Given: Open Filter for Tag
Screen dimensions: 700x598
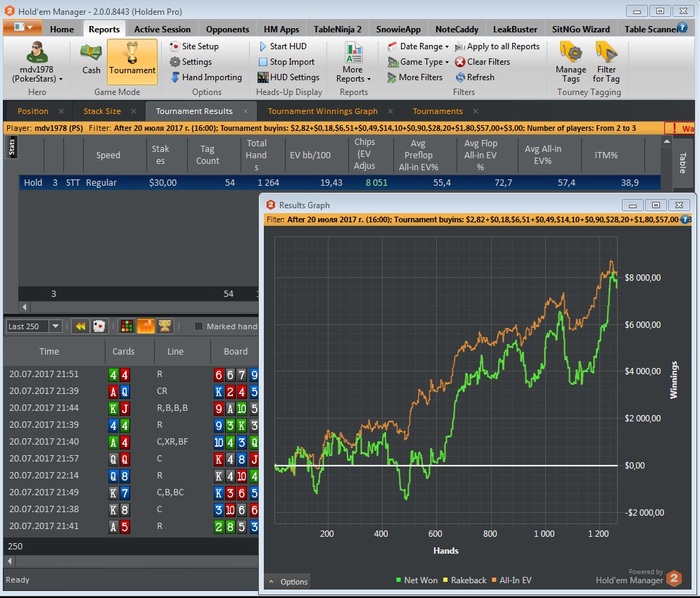Looking at the screenshot, I should point(606,62).
